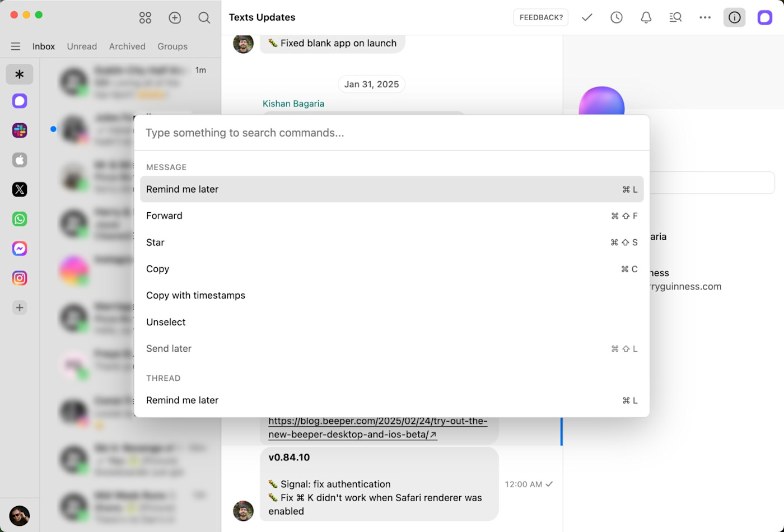
Task: Open the search magnifier in sidebar header
Action: (x=204, y=18)
